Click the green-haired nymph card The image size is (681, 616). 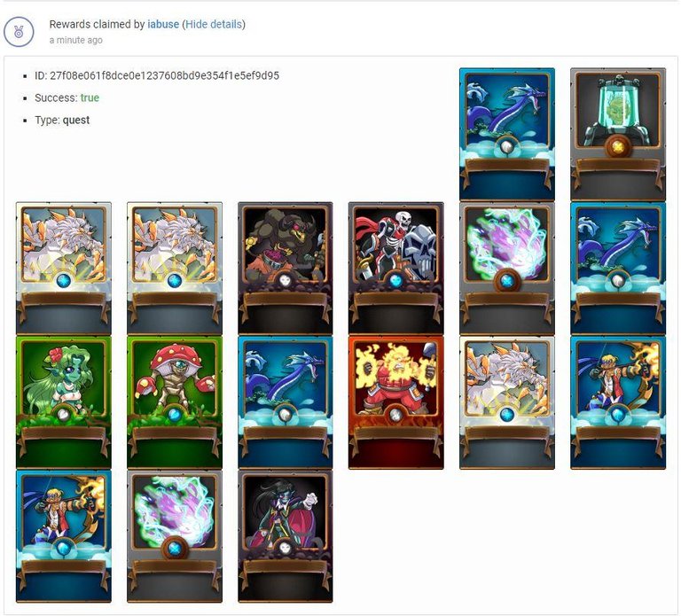tap(64, 402)
